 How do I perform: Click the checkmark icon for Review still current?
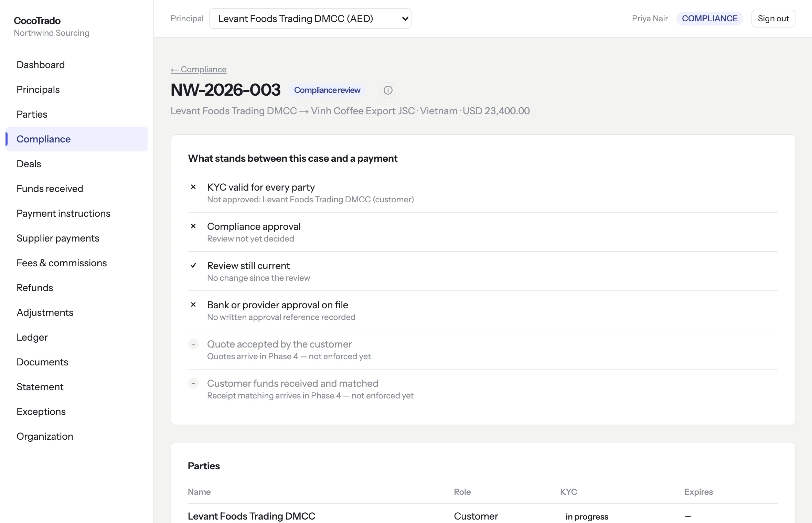coord(193,265)
